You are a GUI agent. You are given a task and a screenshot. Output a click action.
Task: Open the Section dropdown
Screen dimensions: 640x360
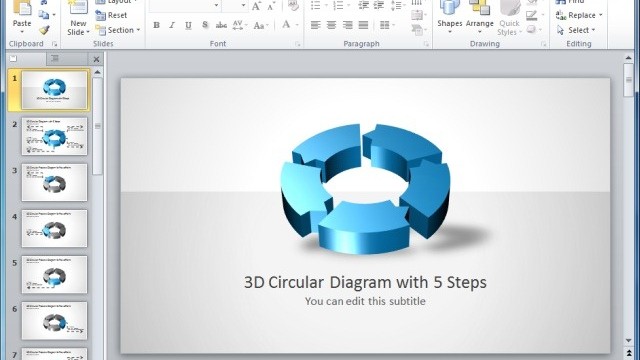coord(138,30)
